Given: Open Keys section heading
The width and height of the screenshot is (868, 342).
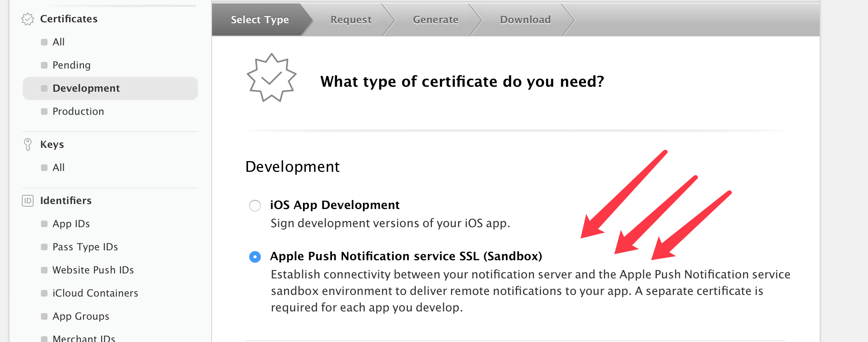Looking at the screenshot, I should [52, 145].
